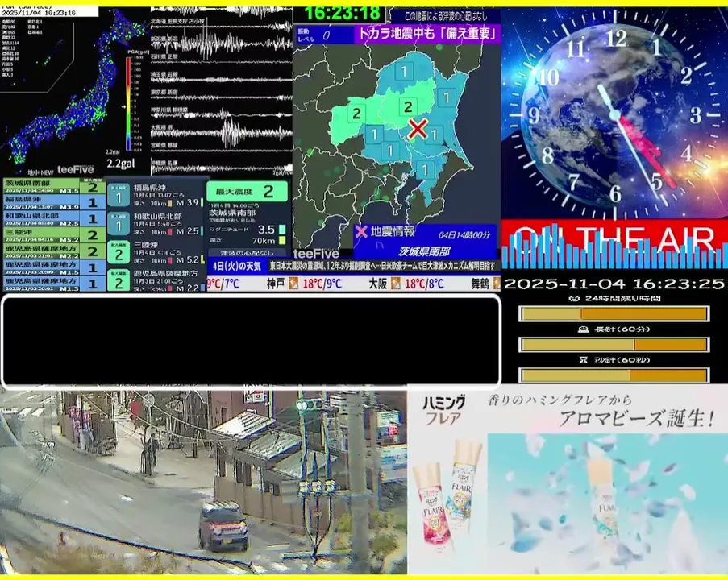Select the 和歌山県北部 M2.5 list row

[x=54, y=218]
